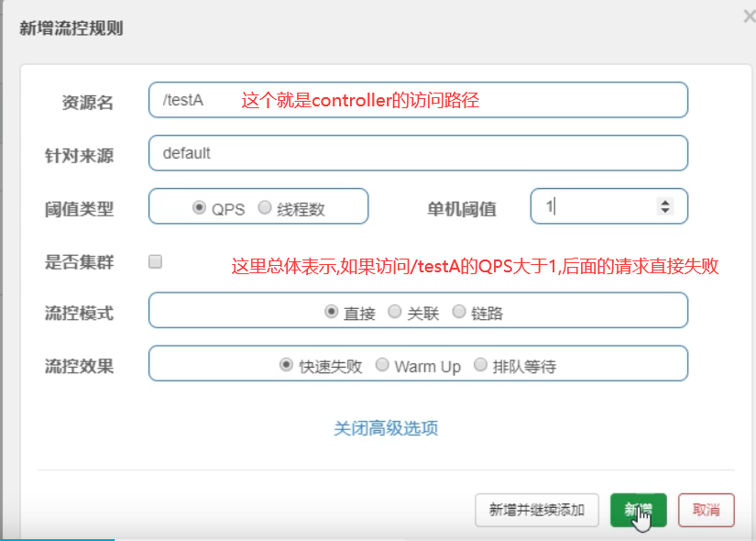Click the 流控模式 label
The height and width of the screenshot is (541, 756).
tap(79, 314)
